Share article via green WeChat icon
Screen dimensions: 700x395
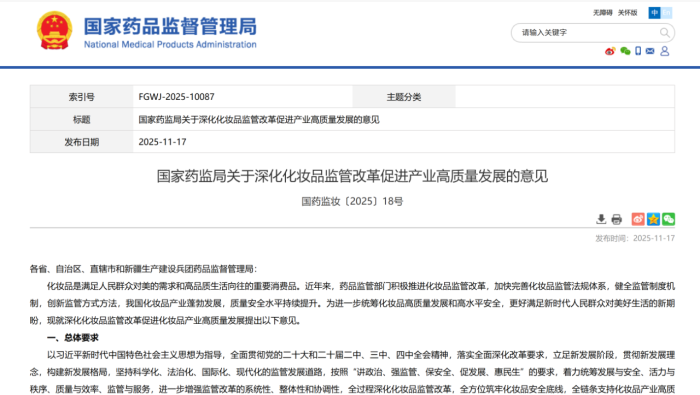coord(668,219)
